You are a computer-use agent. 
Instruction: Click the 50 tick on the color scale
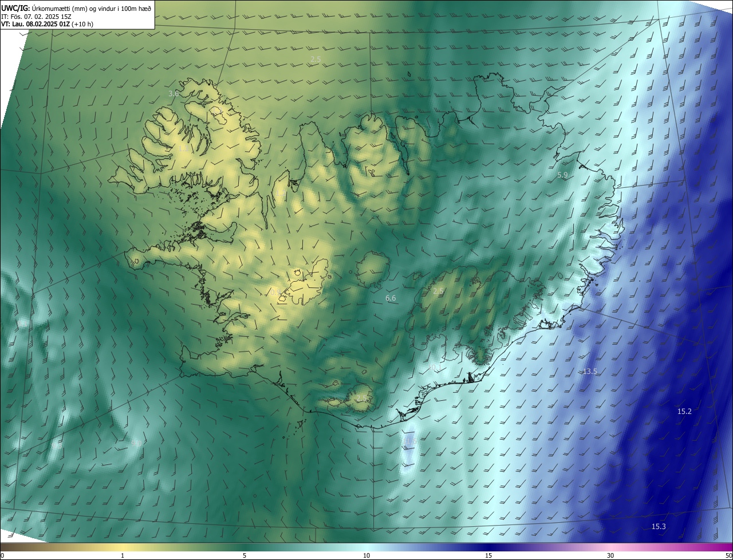point(728,555)
